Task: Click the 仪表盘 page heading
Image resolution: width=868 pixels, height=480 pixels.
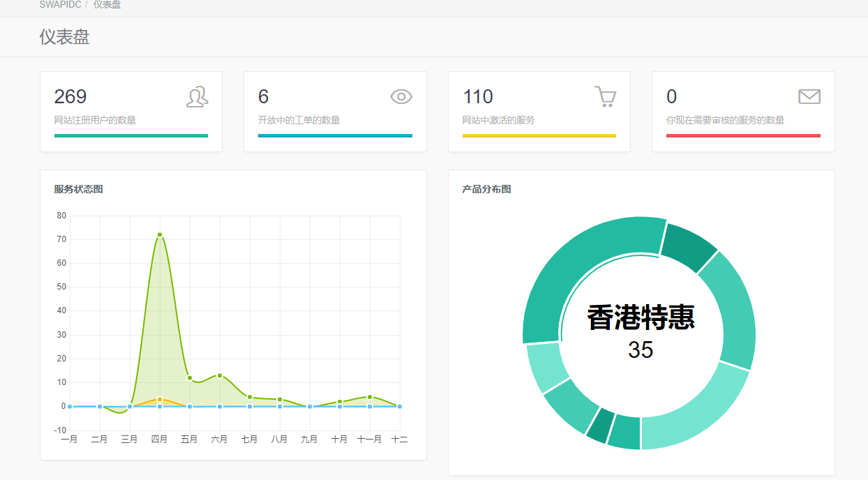Action: [65, 37]
